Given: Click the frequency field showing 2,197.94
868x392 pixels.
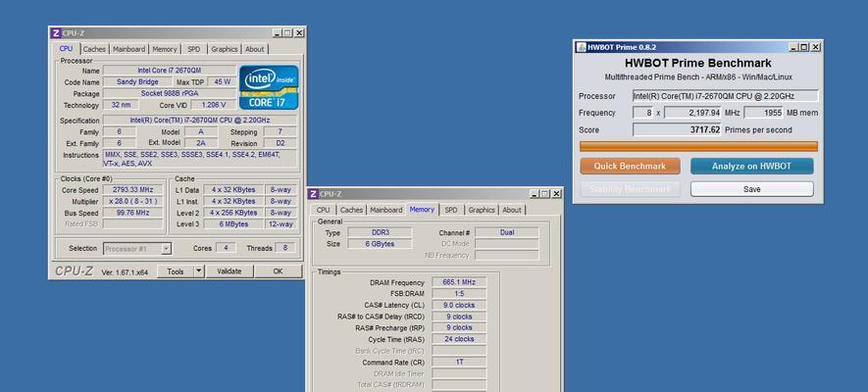Looking at the screenshot, I should point(693,113).
